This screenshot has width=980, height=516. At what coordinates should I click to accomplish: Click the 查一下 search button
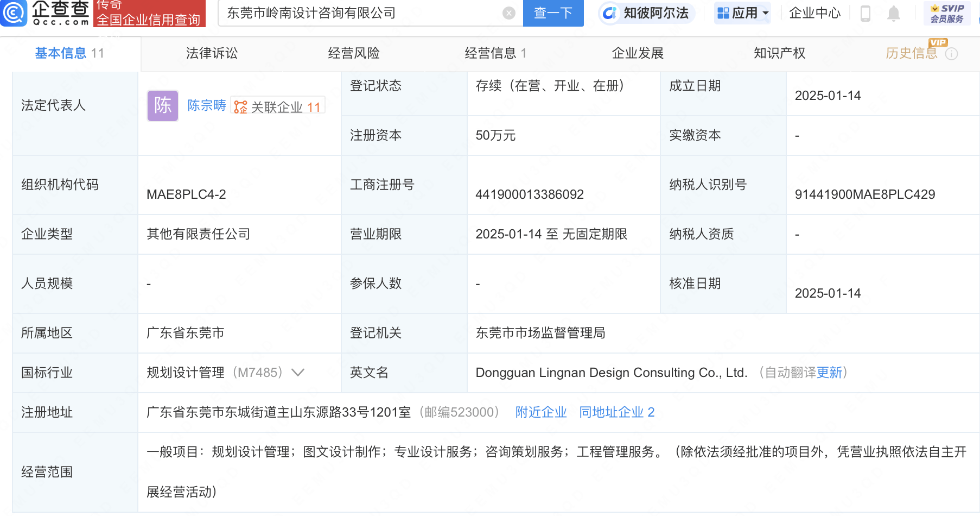tap(553, 13)
